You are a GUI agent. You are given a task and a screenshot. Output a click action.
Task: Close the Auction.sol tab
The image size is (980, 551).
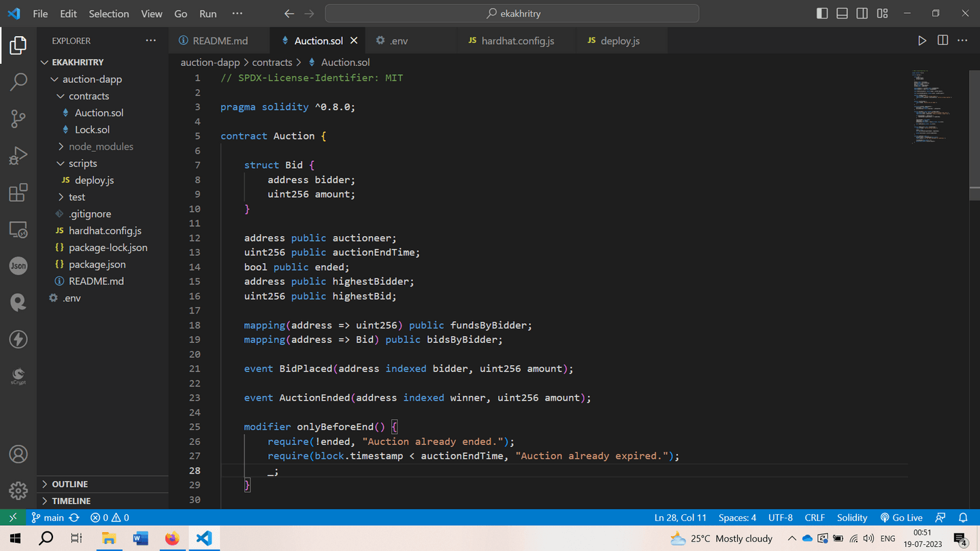(354, 41)
